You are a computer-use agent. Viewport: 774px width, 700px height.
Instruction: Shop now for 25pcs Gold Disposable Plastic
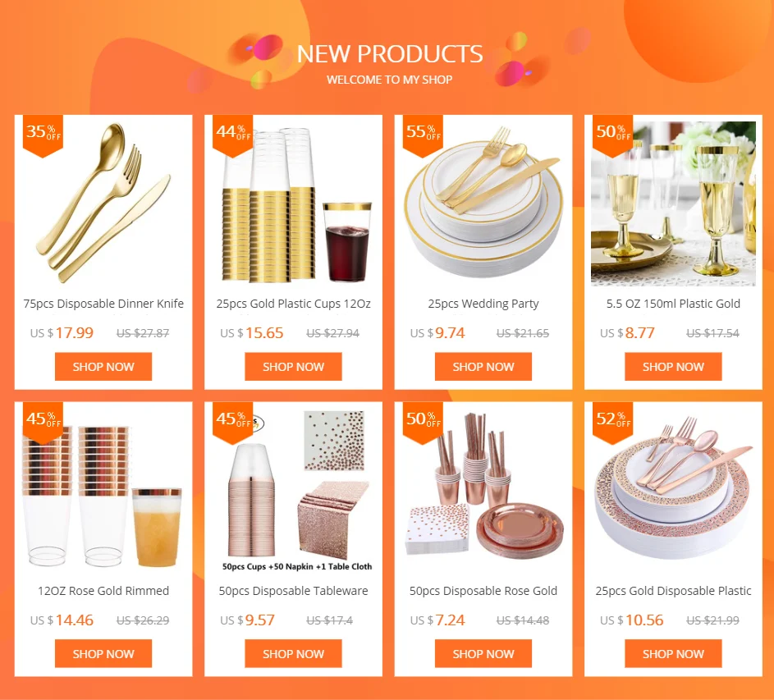click(673, 653)
